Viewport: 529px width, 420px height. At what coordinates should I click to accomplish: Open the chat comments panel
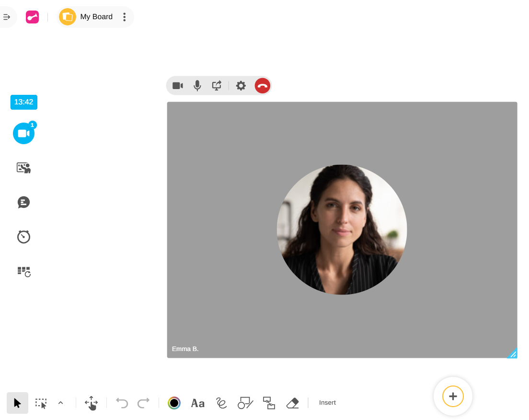pos(23,202)
